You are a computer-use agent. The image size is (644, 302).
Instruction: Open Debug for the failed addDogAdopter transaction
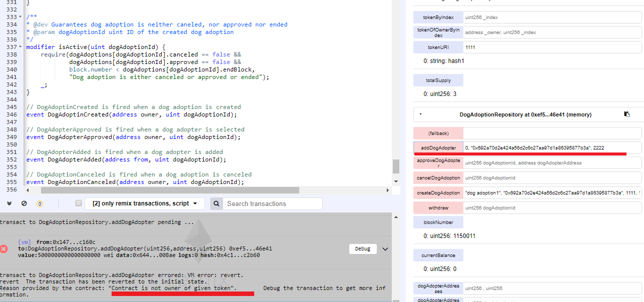click(x=363, y=248)
